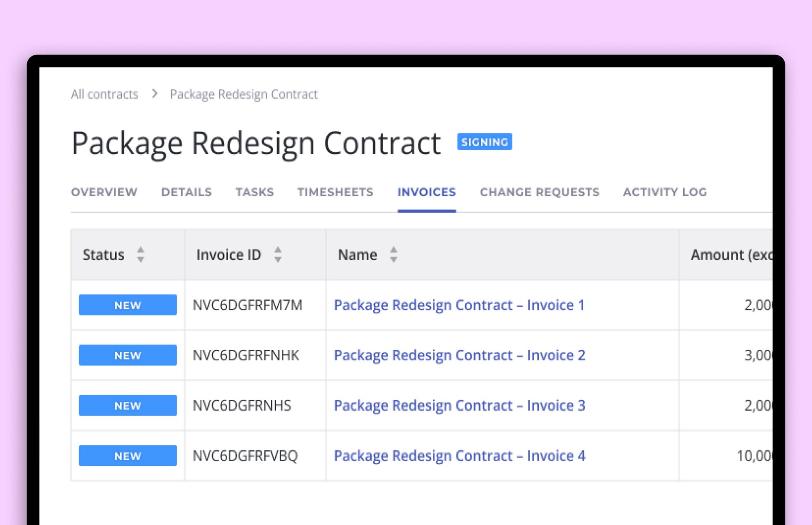The width and height of the screenshot is (812, 525).
Task: Open the Change Requests tab
Action: point(539,192)
